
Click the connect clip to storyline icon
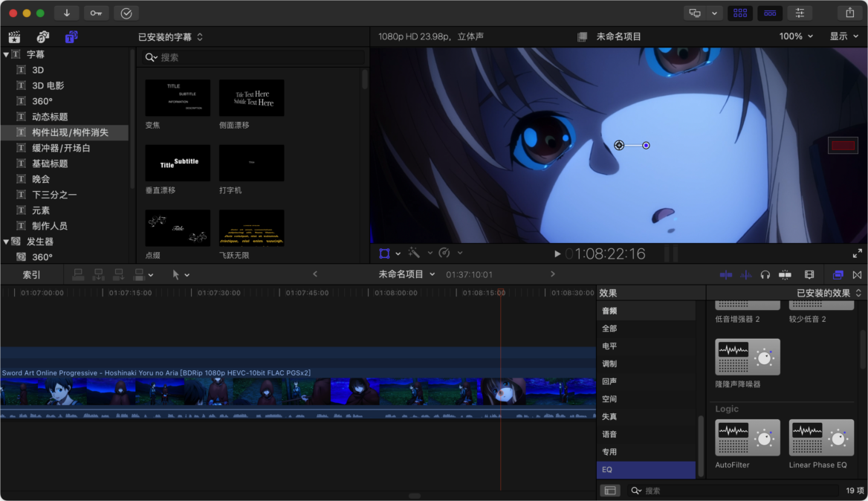click(78, 274)
